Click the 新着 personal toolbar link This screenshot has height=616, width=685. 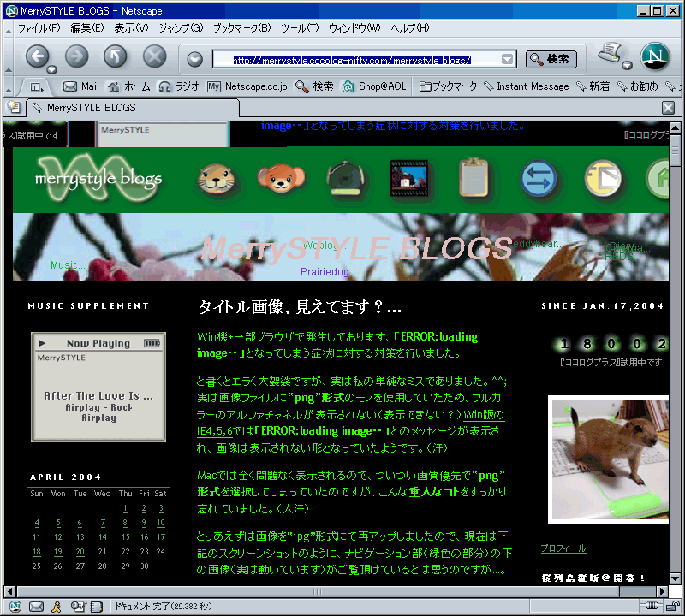coord(593,86)
